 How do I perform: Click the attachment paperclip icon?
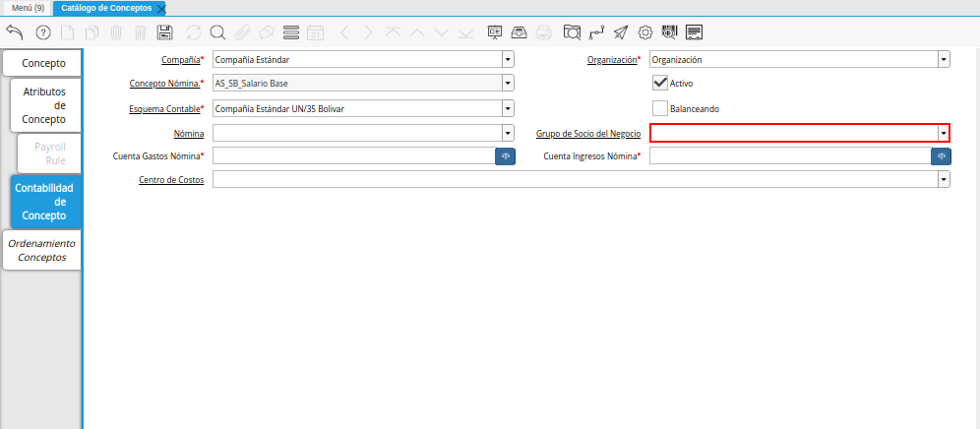[x=242, y=32]
